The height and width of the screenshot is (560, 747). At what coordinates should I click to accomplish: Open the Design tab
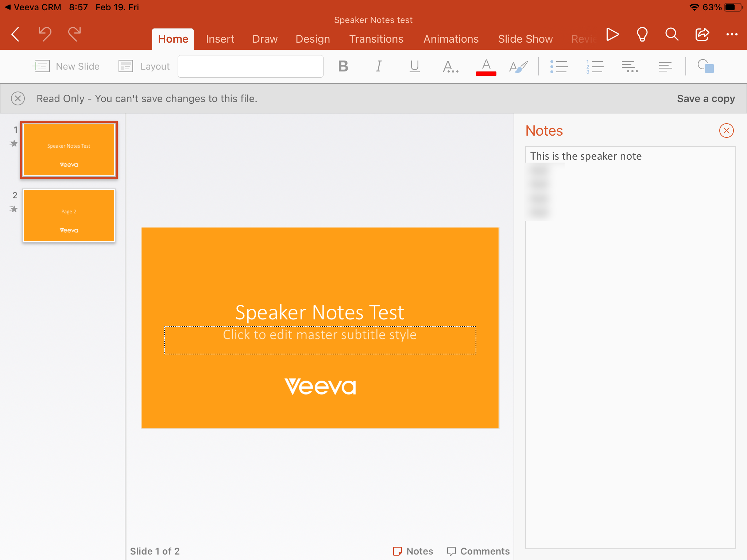[x=313, y=39]
